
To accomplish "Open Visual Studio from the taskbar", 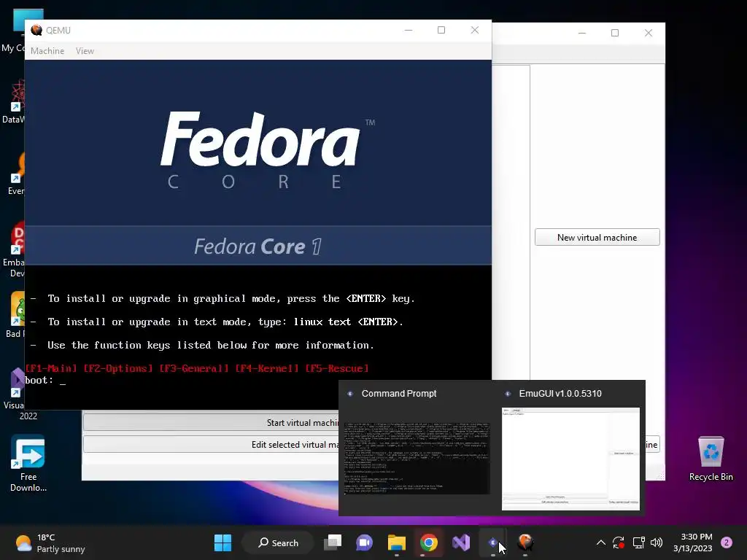I will (x=461, y=542).
